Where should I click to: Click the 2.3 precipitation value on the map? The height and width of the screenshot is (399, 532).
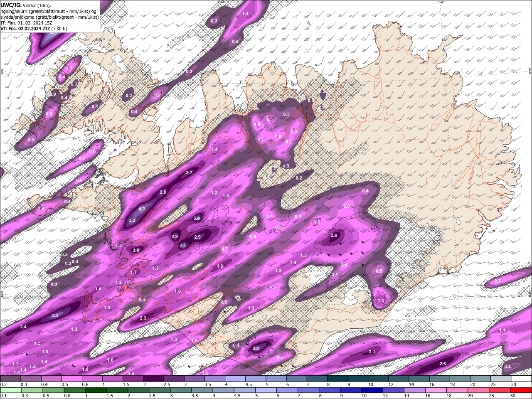click(143, 318)
